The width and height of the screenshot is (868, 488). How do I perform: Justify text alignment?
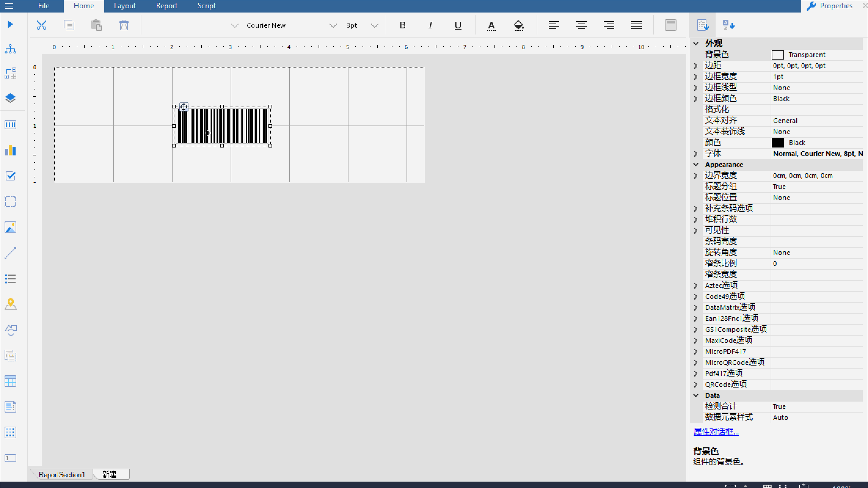click(636, 25)
